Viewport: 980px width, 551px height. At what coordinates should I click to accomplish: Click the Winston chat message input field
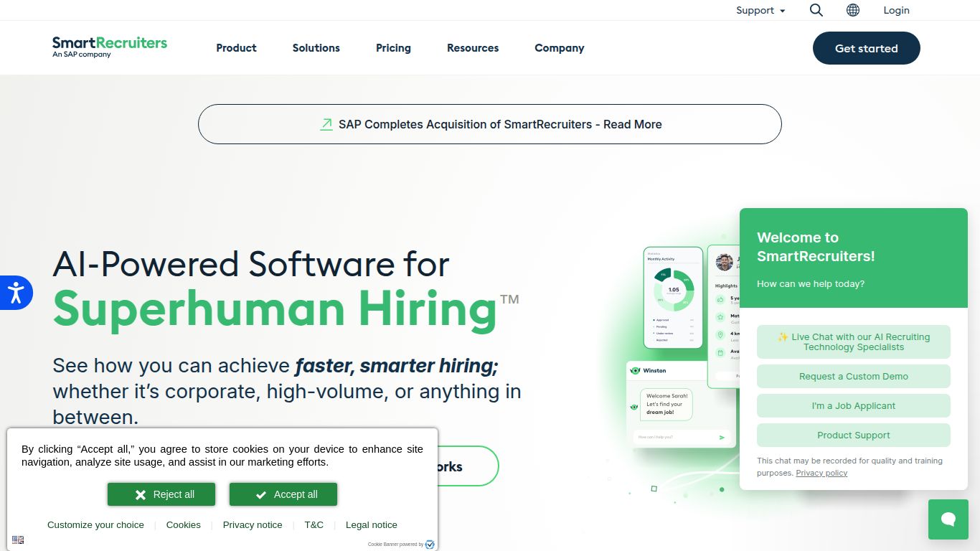[673, 436]
